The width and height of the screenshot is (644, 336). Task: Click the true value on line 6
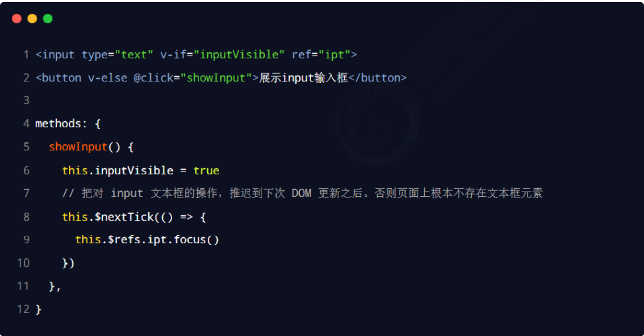coord(207,170)
